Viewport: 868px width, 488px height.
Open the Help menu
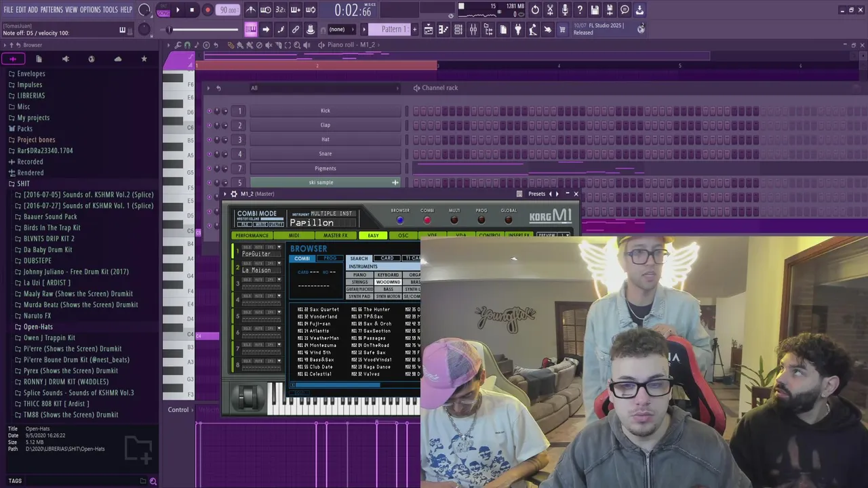126,9
